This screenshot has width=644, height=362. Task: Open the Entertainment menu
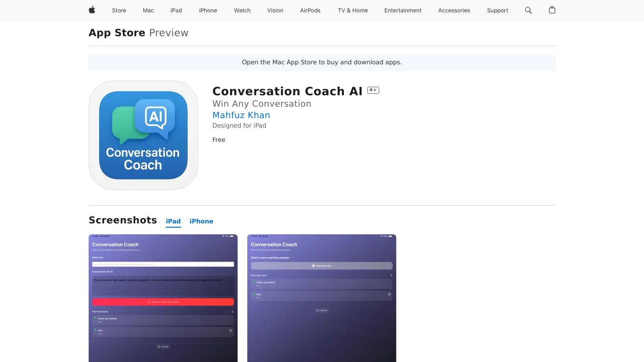403,10
